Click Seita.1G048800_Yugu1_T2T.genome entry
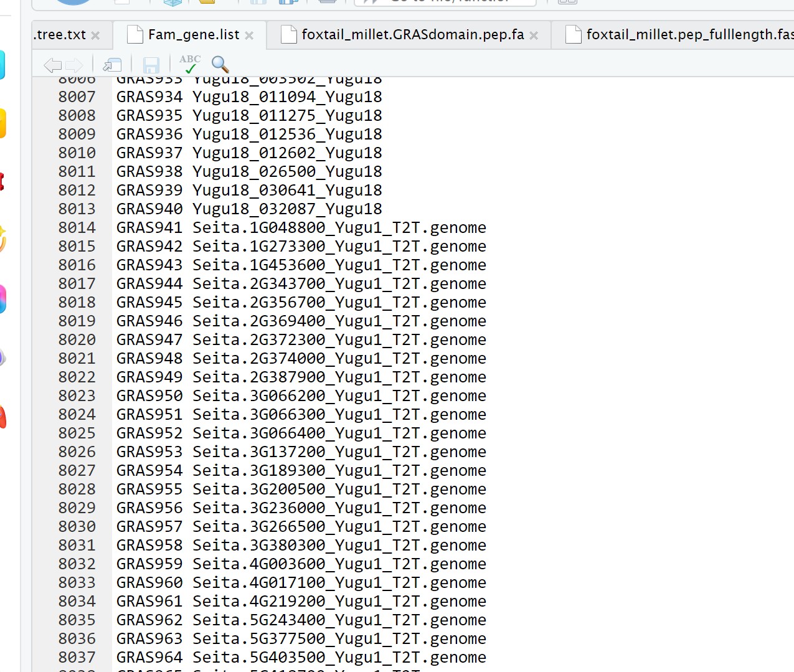Image resolution: width=794 pixels, height=672 pixels. [339, 228]
